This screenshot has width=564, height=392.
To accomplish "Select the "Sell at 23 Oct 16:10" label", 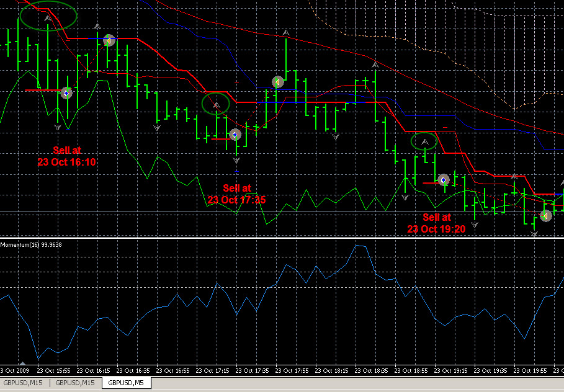I will click(66, 156).
